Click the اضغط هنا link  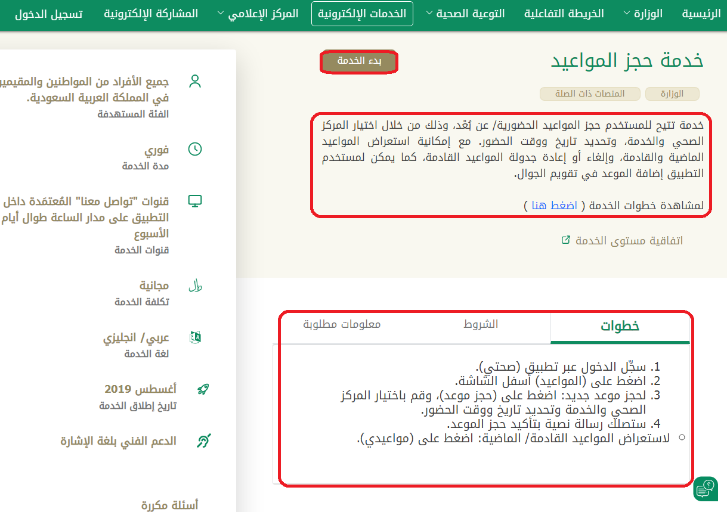tap(554, 205)
